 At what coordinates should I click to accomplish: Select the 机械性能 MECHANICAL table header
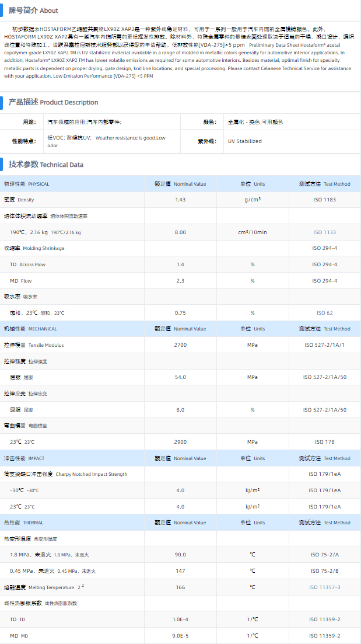tap(31, 329)
